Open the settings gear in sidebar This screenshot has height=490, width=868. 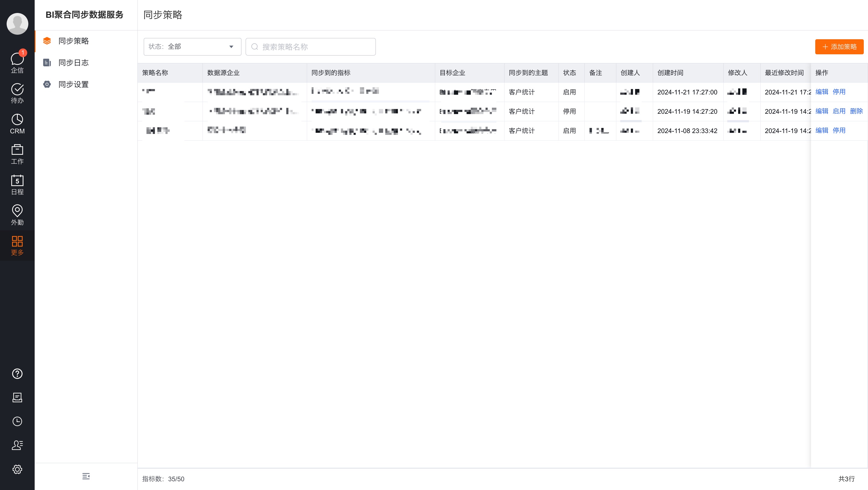click(x=17, y=469)
